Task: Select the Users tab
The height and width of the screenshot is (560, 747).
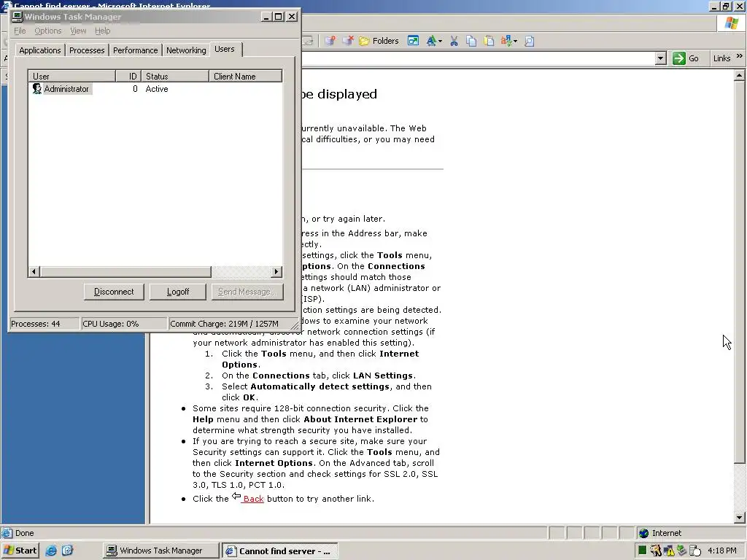Action: pos(225,49)
